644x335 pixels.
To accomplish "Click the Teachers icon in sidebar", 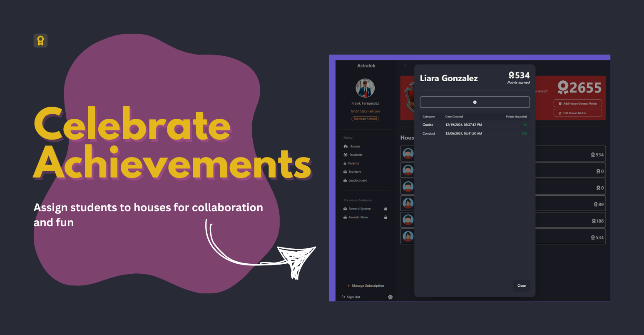I will 345,172.
